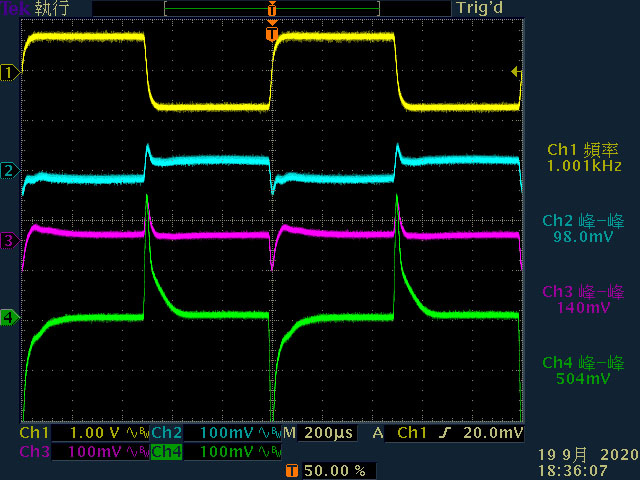Screen dimensions: 640x480
Task: Click the A Ch1 trigger source label
Action: coord(400,433)
